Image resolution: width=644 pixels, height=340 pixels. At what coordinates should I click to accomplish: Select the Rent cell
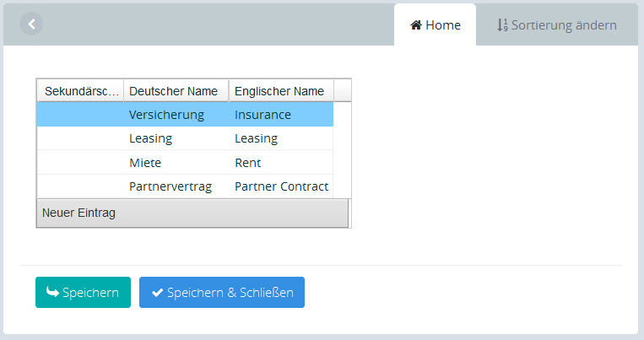tap(248, 162)
